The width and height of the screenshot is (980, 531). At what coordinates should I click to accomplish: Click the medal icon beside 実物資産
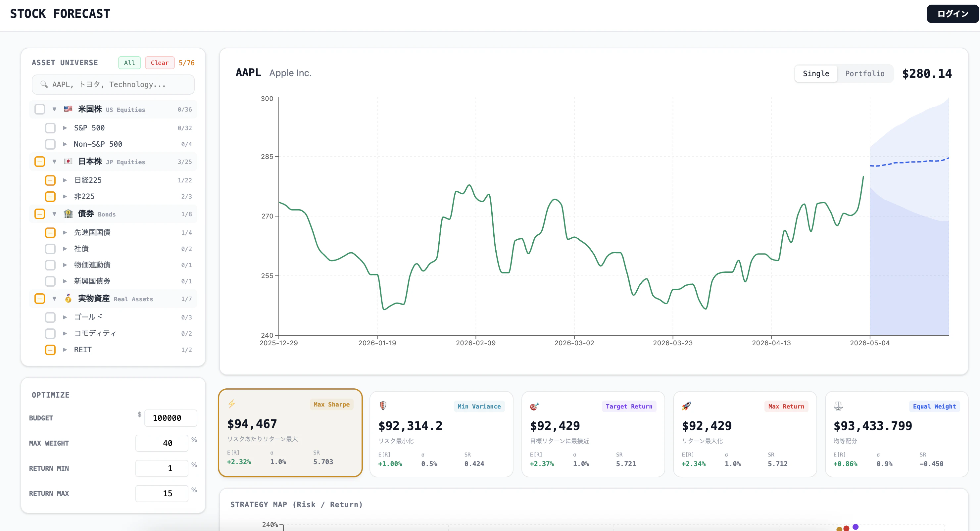(68, 299)
